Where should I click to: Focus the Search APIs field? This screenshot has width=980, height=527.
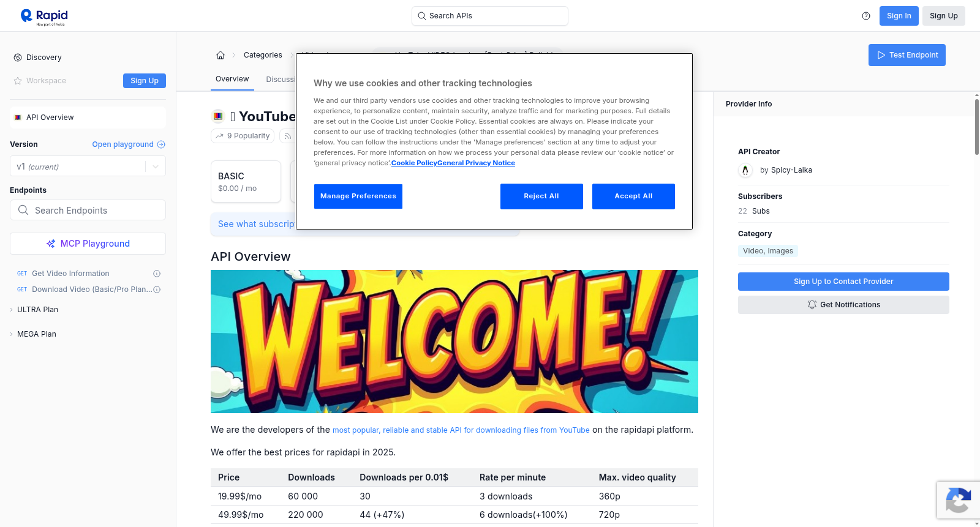(x=490, y=16)
